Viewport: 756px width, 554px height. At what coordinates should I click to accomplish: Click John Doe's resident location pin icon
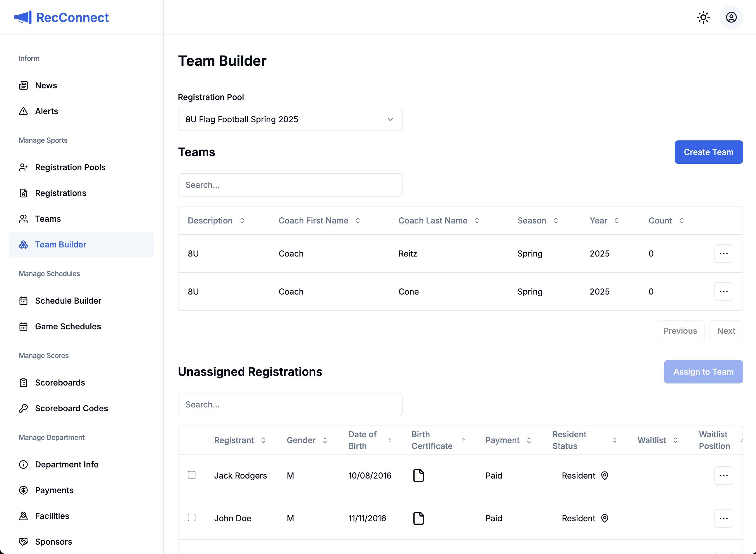[x=604, y=518]
